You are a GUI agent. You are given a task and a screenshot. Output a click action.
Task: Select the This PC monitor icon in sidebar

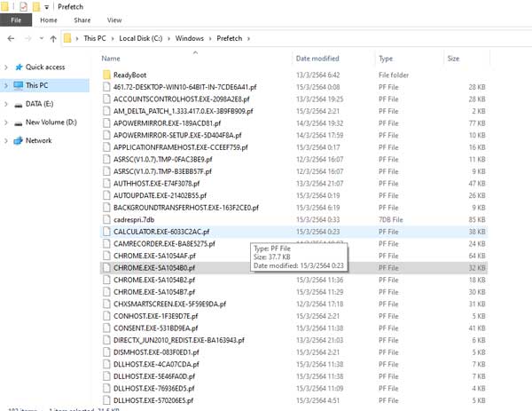(x=17, y=85)
